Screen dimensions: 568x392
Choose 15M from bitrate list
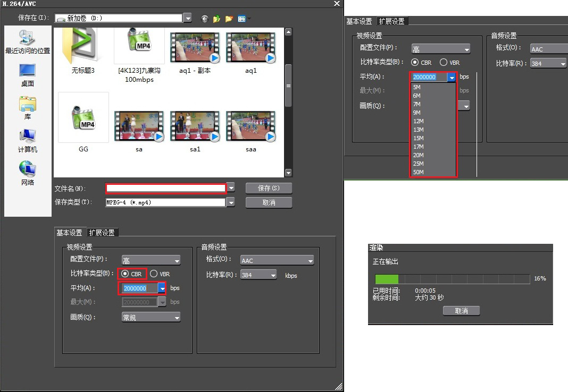(433, 138)
